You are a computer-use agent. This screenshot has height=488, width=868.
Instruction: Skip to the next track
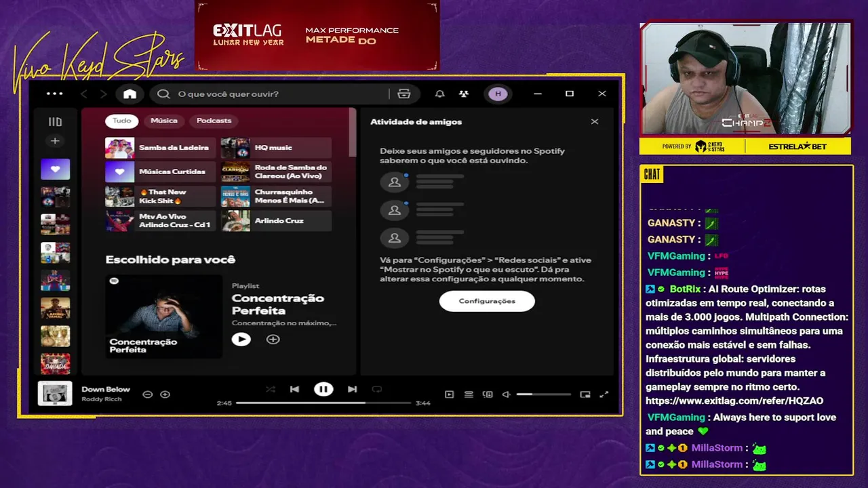(x=352, y=389)
